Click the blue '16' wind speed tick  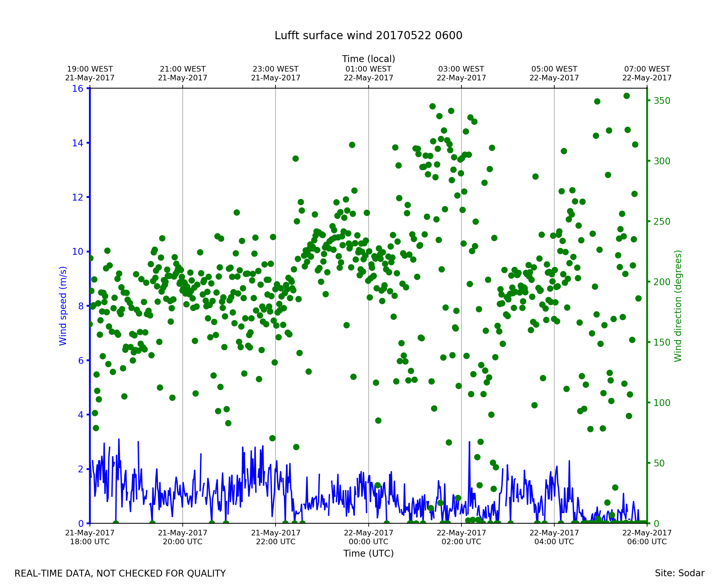point(77,89)
